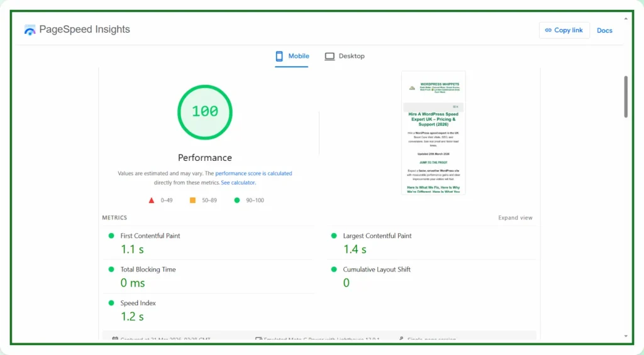Screen dimensions: 644x355
Task: Click the METRICS section heading
Action: (x=114, y=217)
